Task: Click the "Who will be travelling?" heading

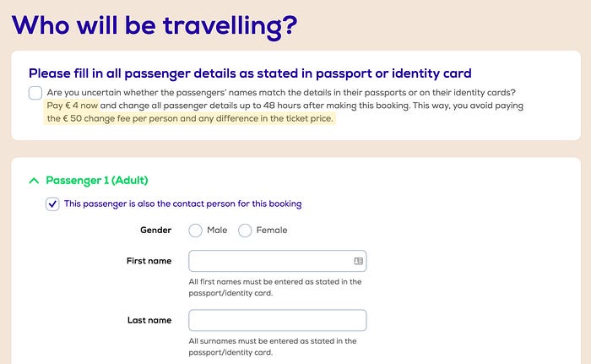Action: tap(155, 24)
